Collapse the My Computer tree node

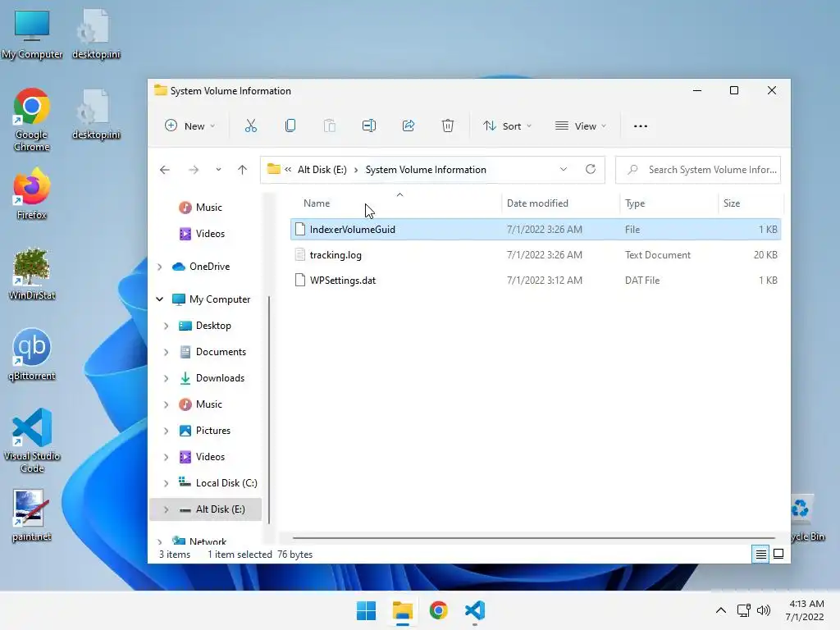click(160, 299)
